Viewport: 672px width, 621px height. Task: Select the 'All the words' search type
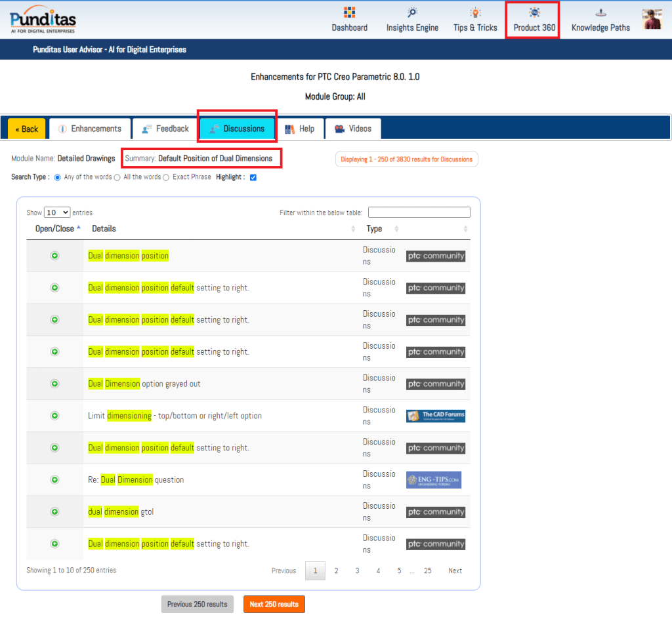tap(117, 178)
